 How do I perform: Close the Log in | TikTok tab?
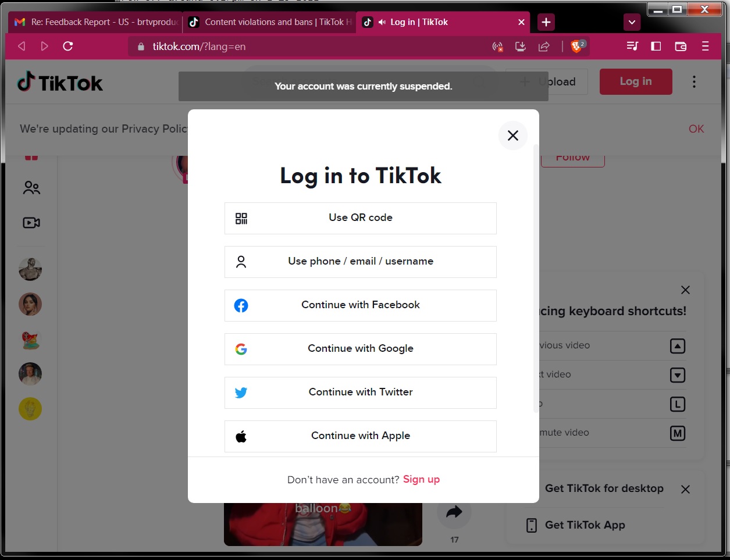(521, 22)
